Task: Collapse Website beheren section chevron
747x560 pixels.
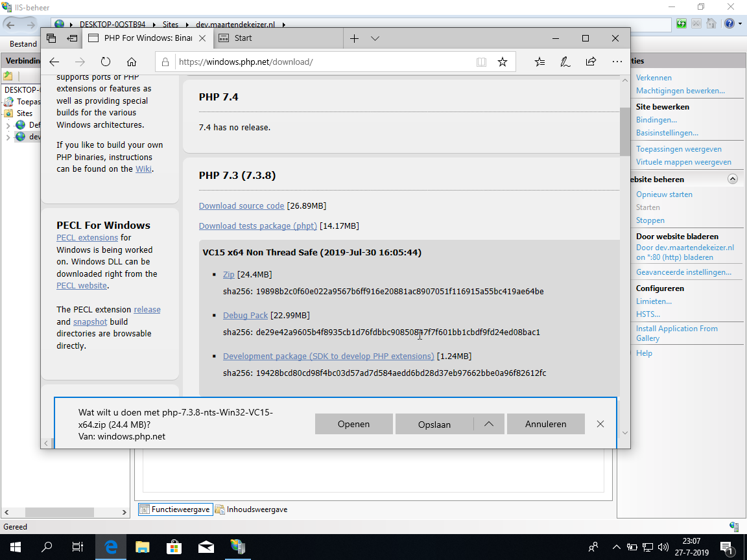Action: [x=733, y=179]
